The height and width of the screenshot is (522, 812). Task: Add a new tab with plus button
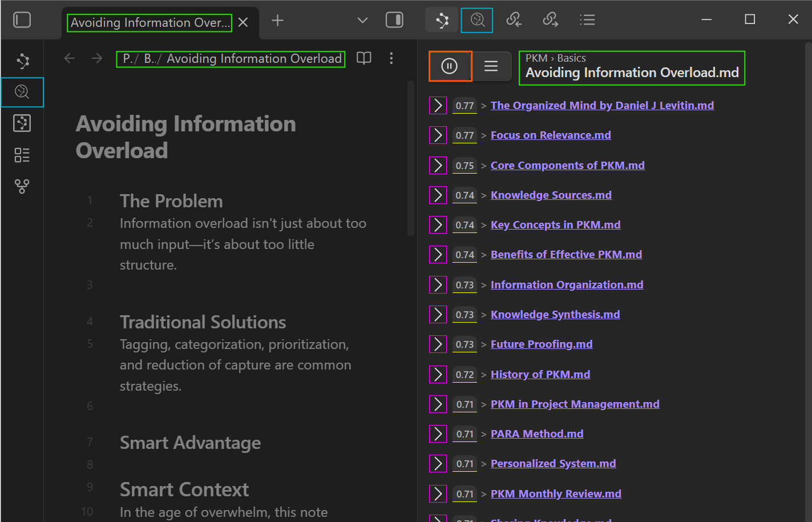point(277,21)
